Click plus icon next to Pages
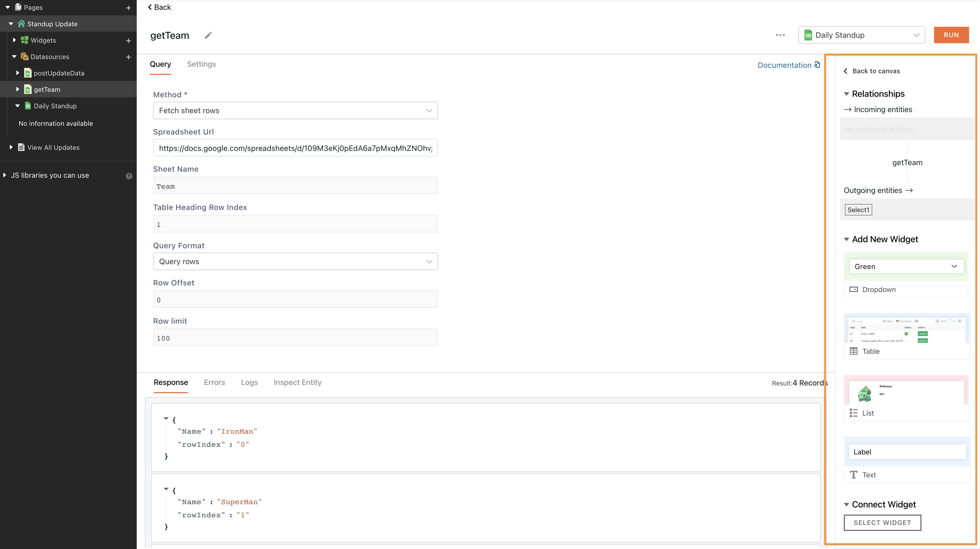This screenshot has height=549, width=980. click(129, 8)
